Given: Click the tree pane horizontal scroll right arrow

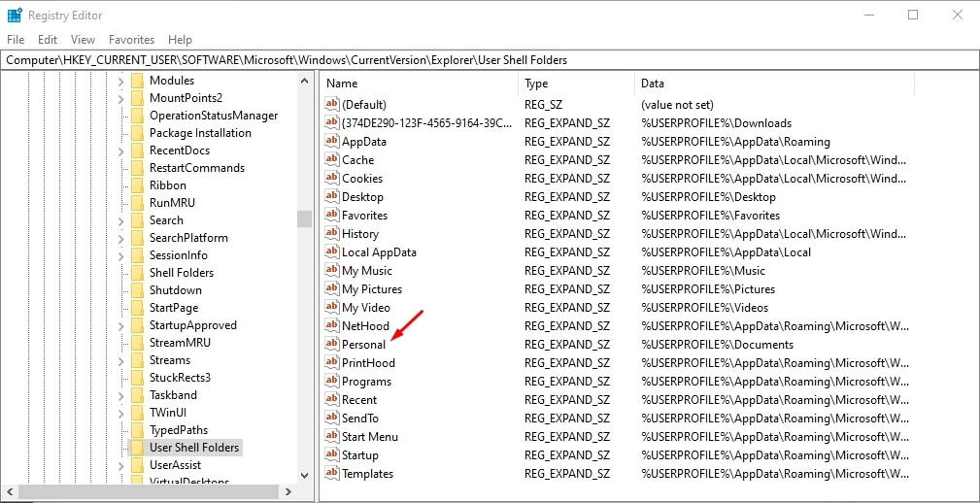Looking at the screenshot, I should [288, 491].
